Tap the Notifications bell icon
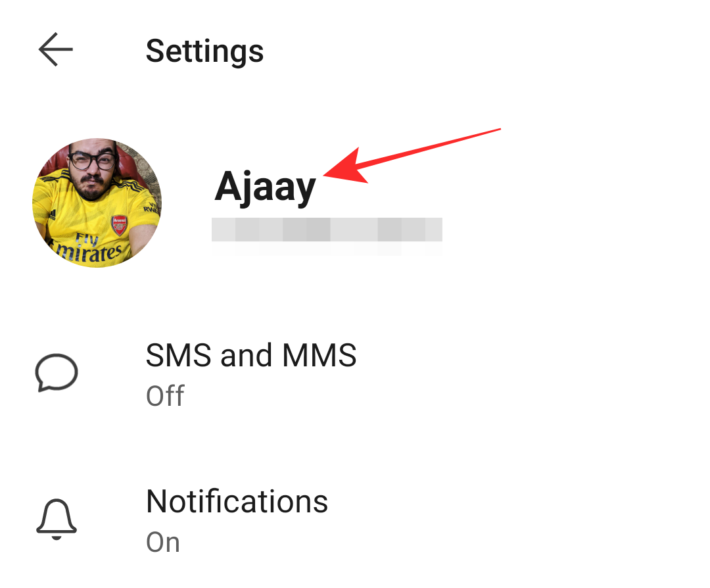Image resolution: width=710 pixels, height=588 pixels. click(x=57, y=520)
